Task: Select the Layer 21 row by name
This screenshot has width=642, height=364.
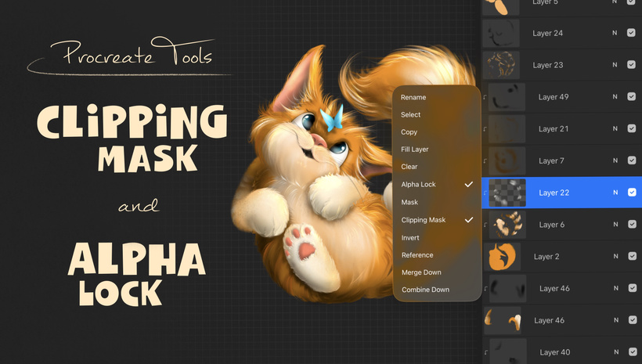Action: pos(554,129)
